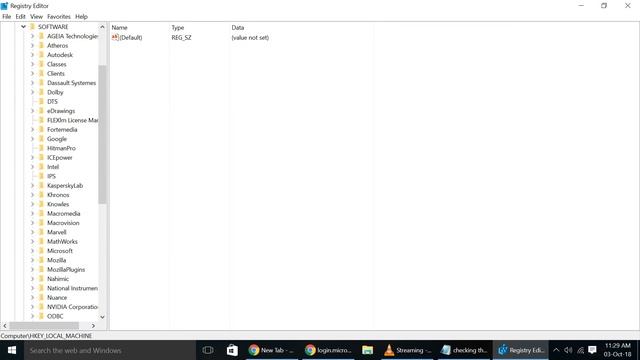Show hidden system tray icons

point(556,350)
